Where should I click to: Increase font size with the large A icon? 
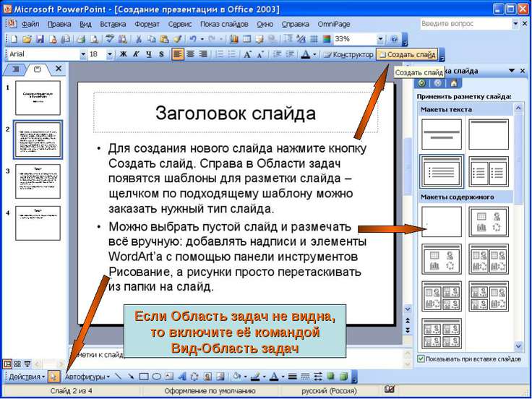tap(247, 54)
